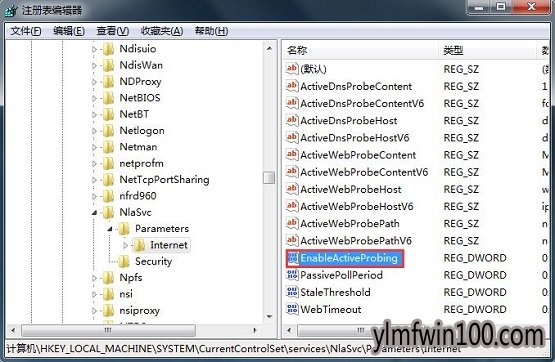Select the nsi folder icon
Screen dimensions: 555x362
tap(108, 294)
